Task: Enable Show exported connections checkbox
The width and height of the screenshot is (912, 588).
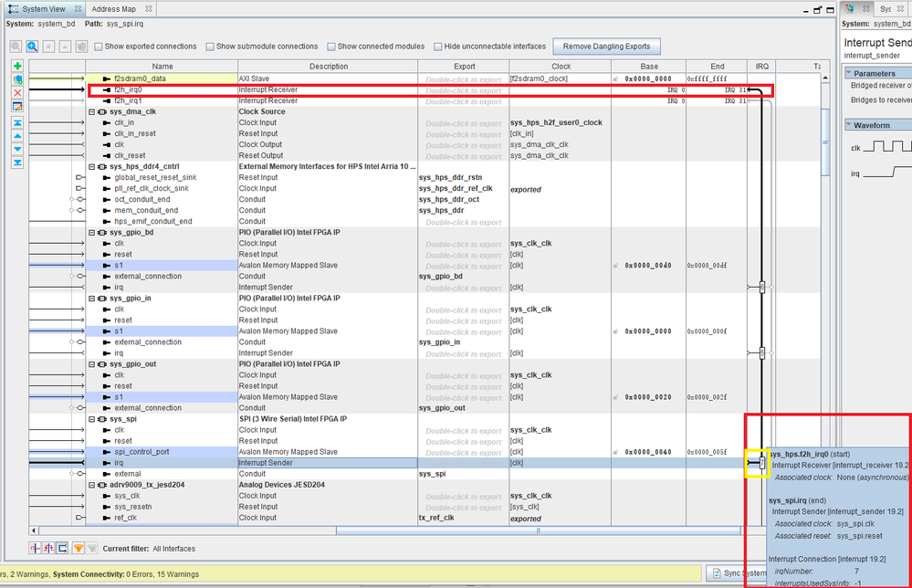Action: click(99, 47)
